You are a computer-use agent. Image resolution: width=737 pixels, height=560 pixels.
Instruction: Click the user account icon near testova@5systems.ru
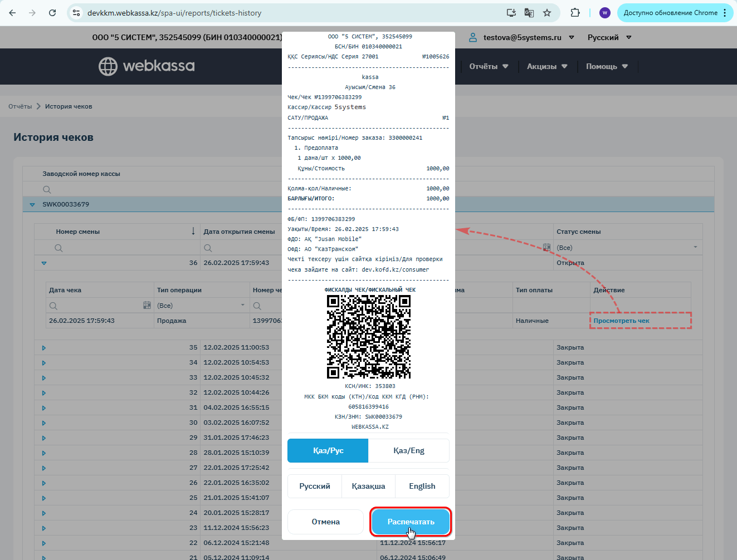[472, 37]
